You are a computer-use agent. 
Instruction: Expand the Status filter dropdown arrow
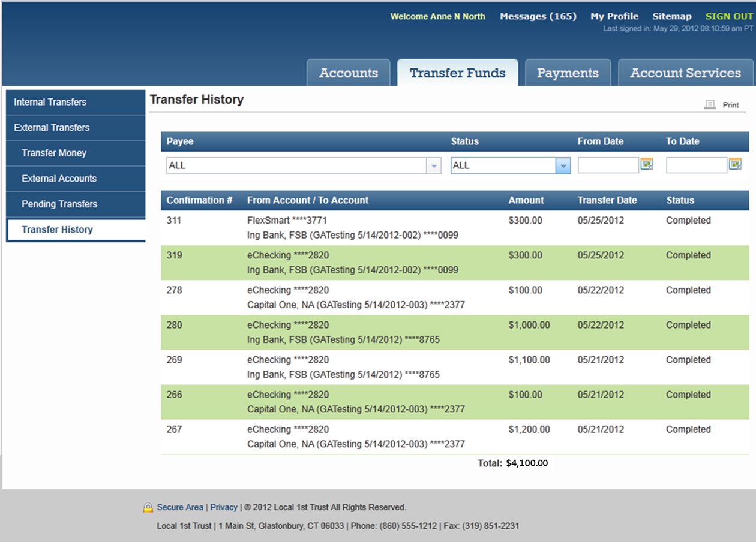click(562, 166)
